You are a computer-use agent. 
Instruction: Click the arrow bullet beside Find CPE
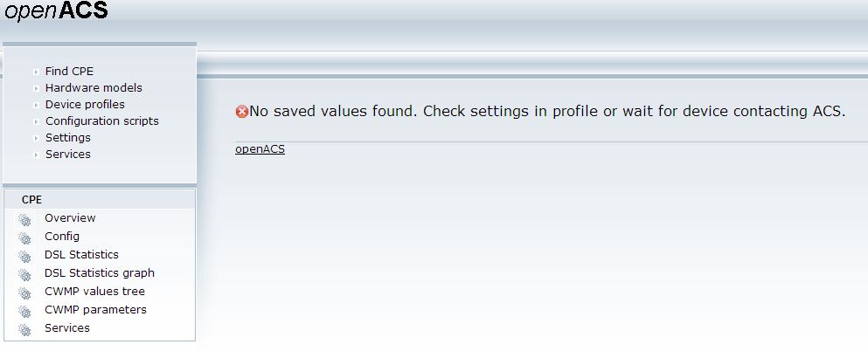click(x=36, y=72)
